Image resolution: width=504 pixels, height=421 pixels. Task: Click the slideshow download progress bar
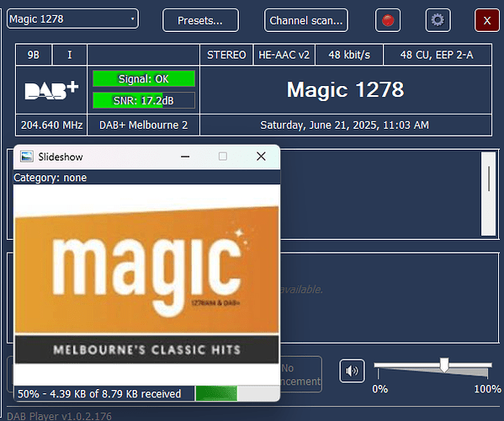click(x=237, y=394)
